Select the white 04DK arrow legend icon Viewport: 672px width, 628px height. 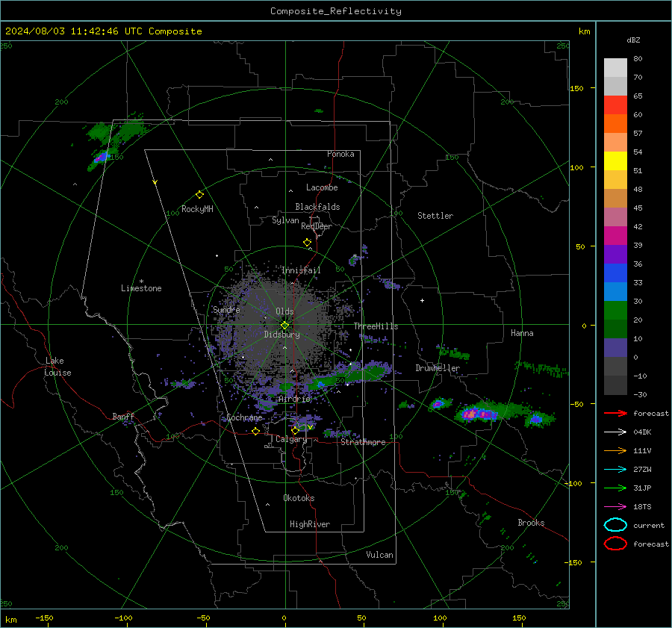tap(615, 432)
